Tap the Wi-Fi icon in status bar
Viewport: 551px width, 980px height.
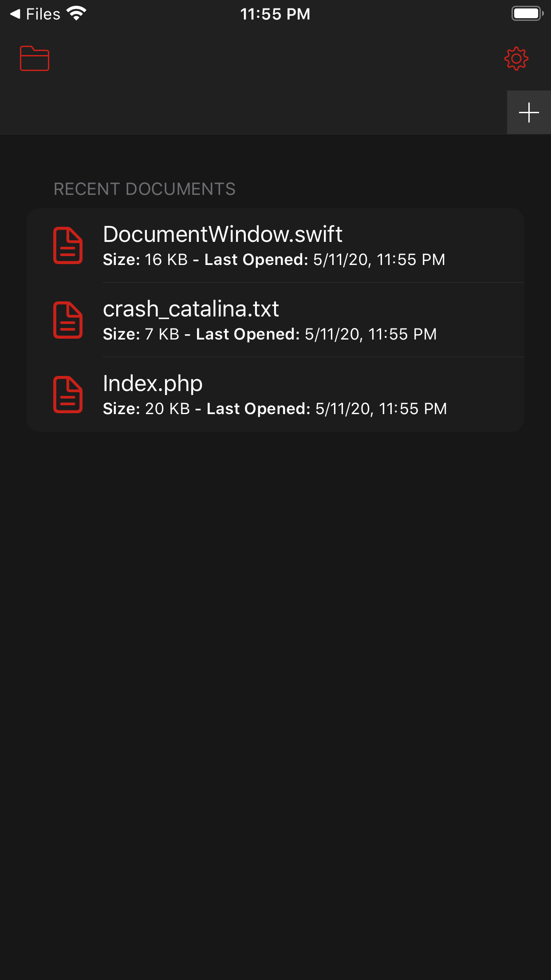[75, 13]
